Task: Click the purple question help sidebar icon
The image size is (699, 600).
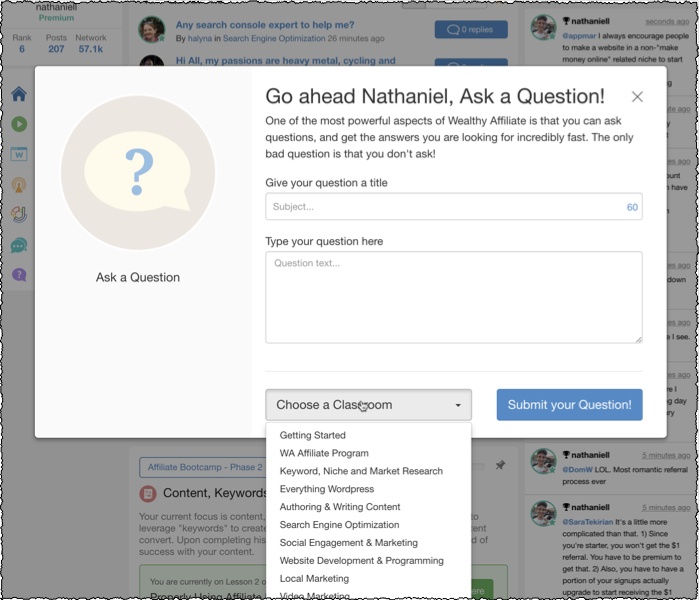Action: coord(19,275)
